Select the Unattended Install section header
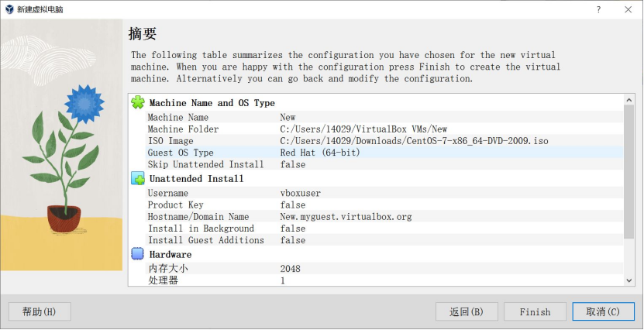The width and height of the screenshot is (644, 330). click(x=196, y=178)
